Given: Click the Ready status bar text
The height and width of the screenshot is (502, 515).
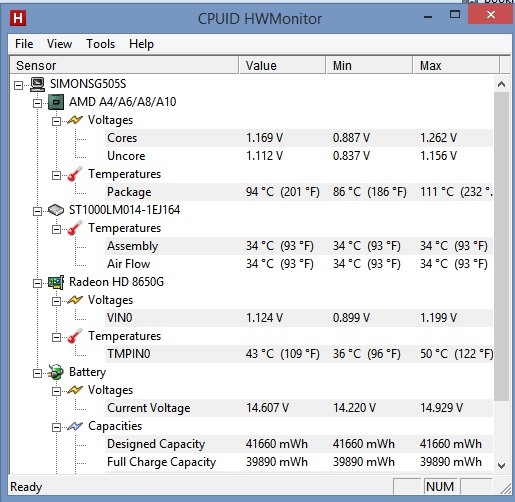Looking at the screenshot, I should coord(26,487).
